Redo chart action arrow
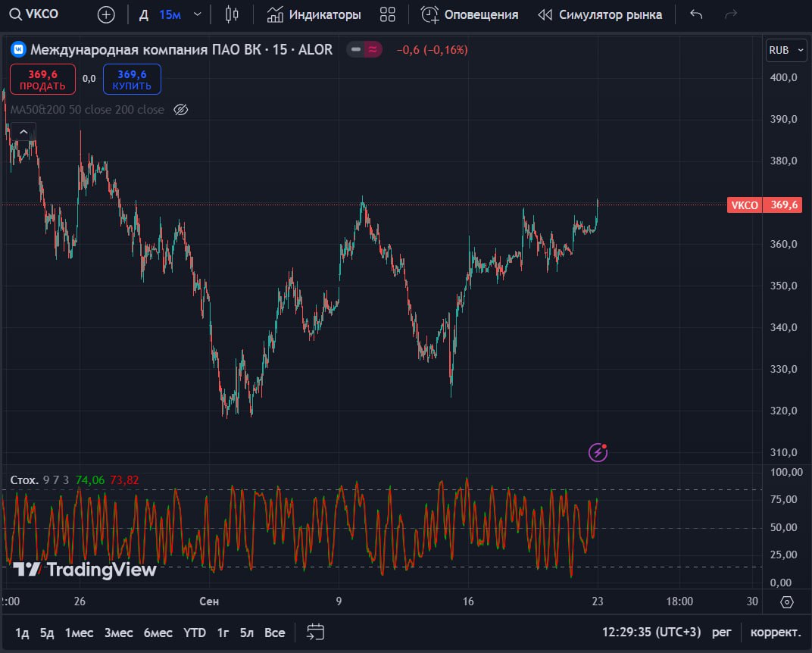 731,14
